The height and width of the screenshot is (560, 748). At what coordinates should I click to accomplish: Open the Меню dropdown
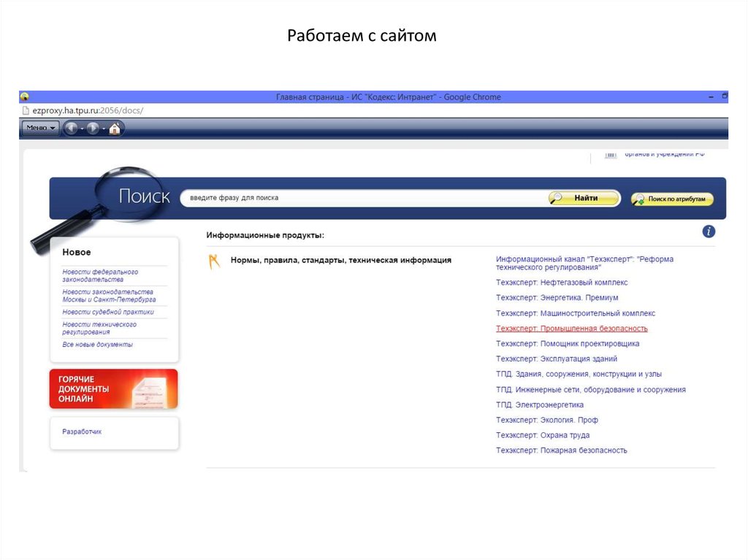pyautogui.click(x=40, y=129)
